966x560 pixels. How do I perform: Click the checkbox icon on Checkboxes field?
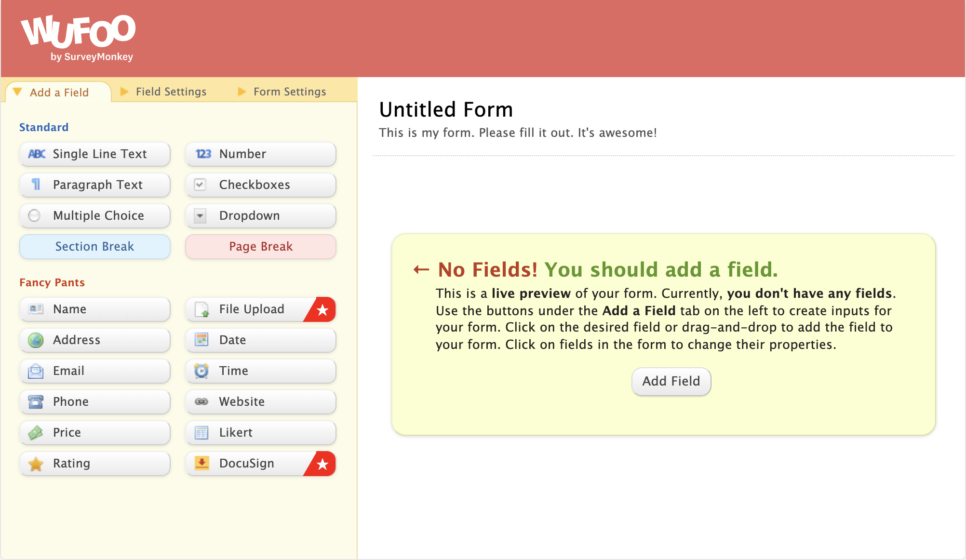click(200, 185)
